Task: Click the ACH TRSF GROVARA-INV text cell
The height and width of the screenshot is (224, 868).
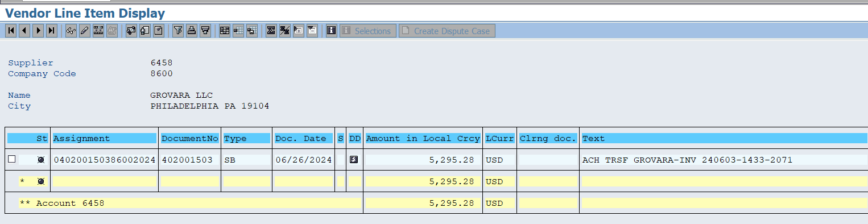Action: tap(724, 160)
